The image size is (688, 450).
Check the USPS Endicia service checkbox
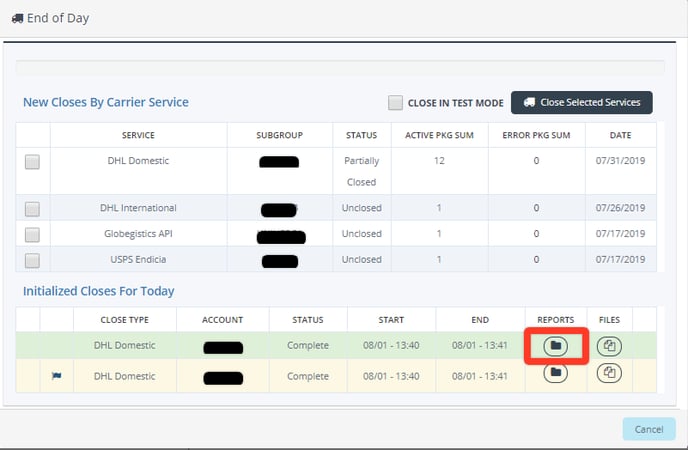pyautogui.click(x=32, y=260)
